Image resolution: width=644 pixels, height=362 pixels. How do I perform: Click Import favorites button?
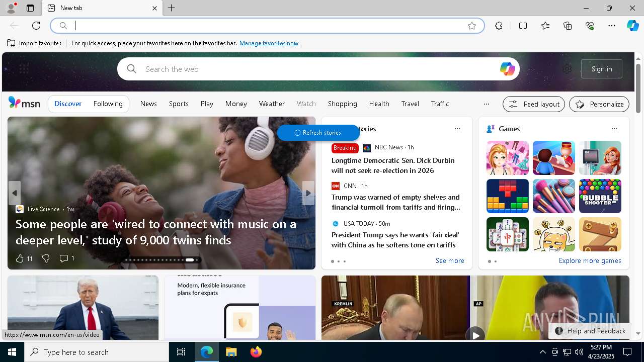tap(34, 43)
